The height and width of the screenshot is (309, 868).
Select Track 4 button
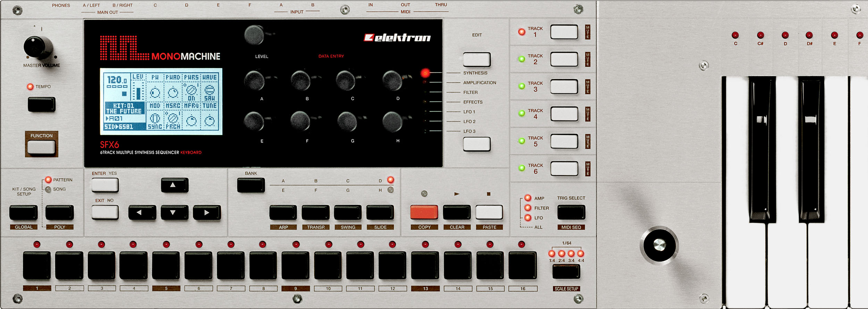564,114
